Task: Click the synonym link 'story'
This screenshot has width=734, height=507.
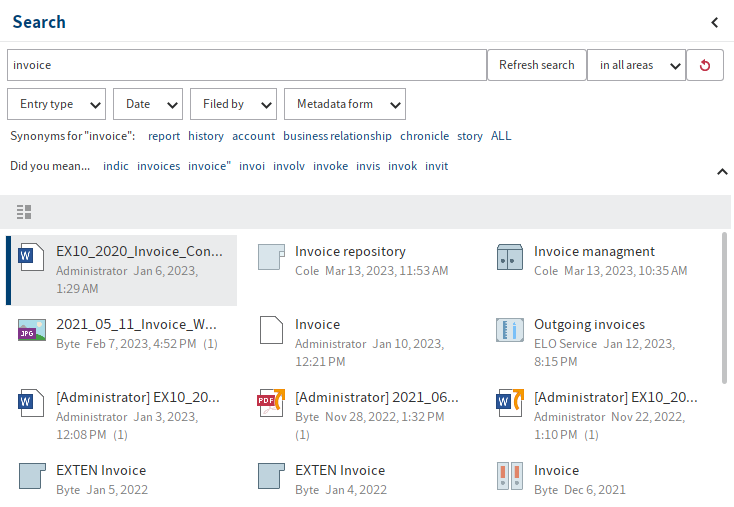Action: 470,136
